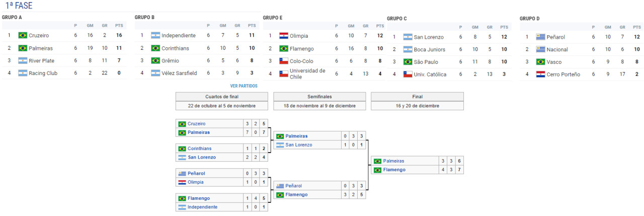Select the Final round header

[417, 97]
